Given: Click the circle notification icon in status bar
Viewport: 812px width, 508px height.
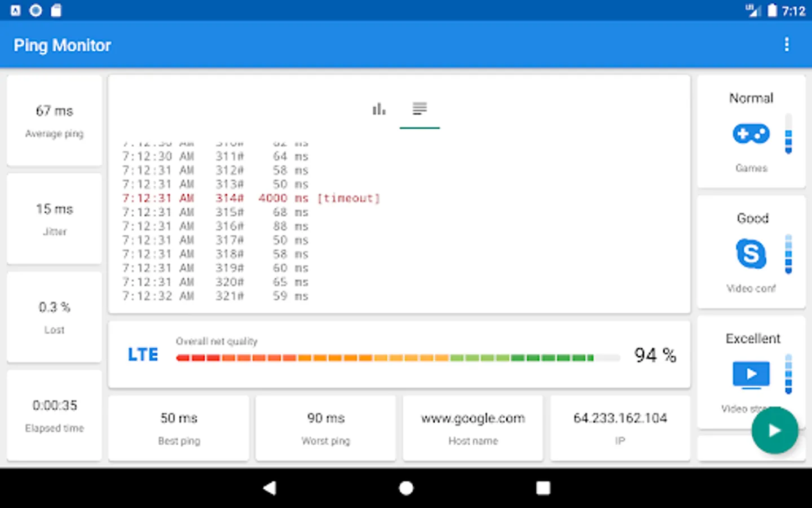Looking at the screenshot, I should click(36, 11).
